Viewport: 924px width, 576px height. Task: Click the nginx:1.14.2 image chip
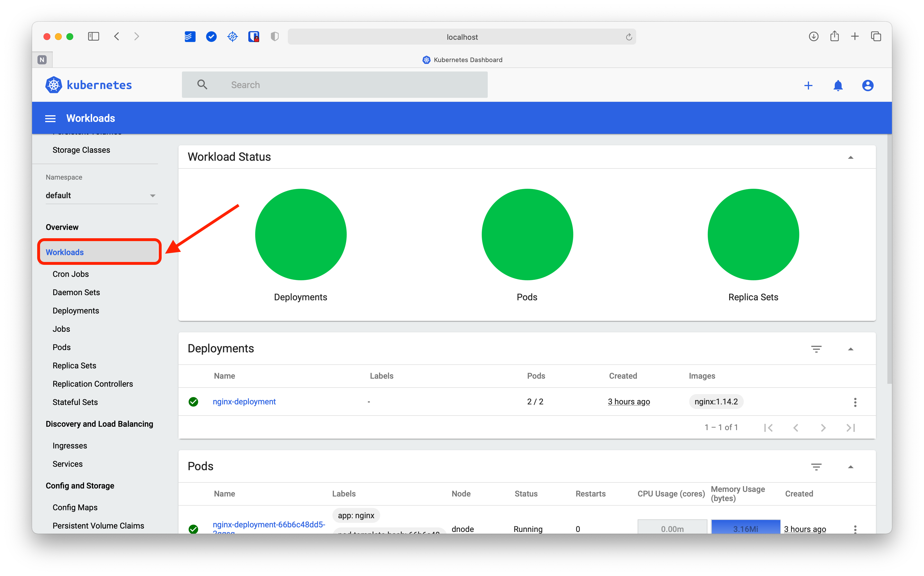716,402
